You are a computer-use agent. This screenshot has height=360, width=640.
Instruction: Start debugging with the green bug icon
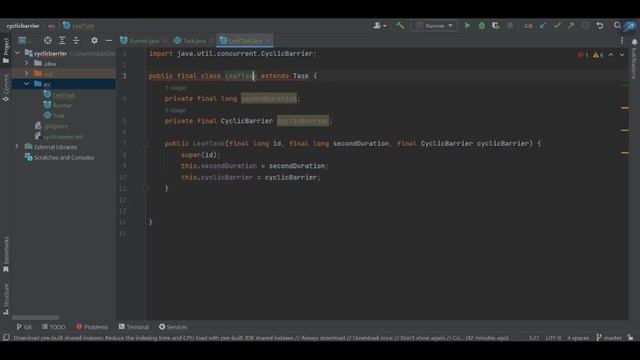482,26
